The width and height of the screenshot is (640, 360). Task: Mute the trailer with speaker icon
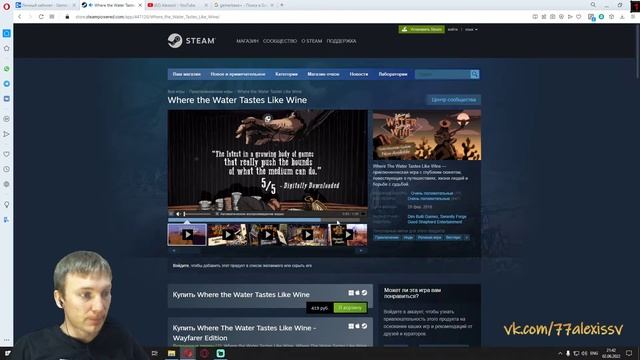(x=178, y=214)
